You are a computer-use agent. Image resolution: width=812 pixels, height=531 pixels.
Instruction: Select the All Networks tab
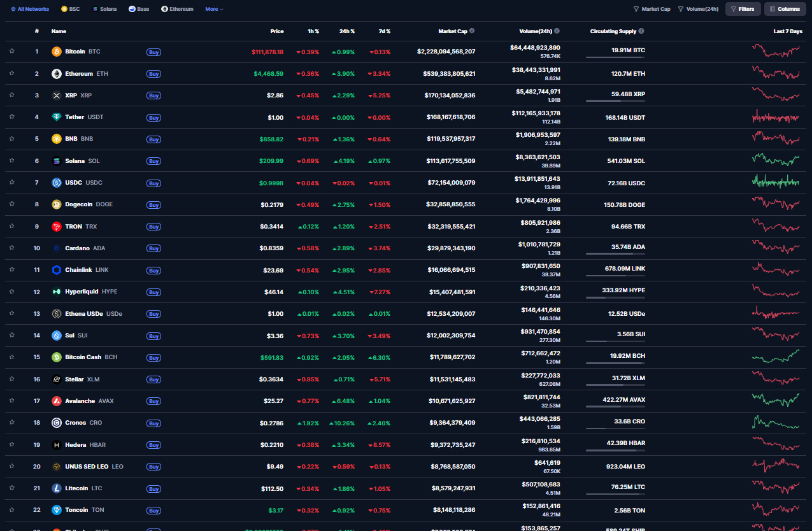[30, 9]
